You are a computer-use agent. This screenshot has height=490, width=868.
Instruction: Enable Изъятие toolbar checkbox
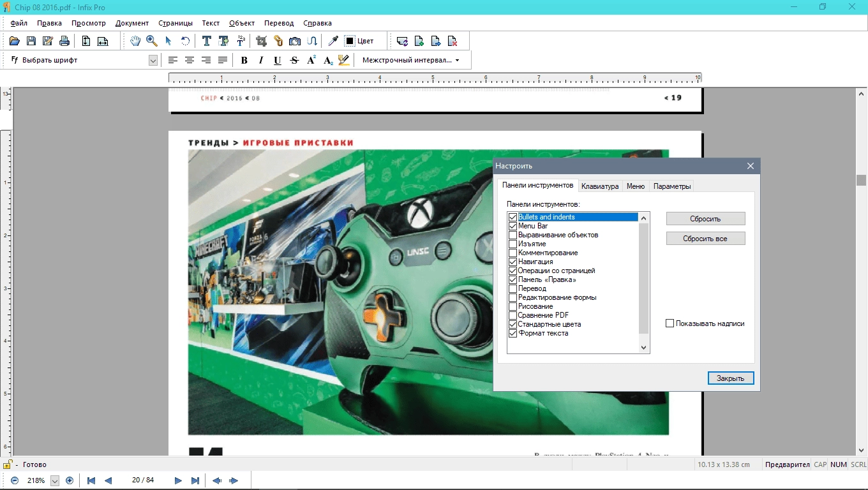click(x=513, y=244)
